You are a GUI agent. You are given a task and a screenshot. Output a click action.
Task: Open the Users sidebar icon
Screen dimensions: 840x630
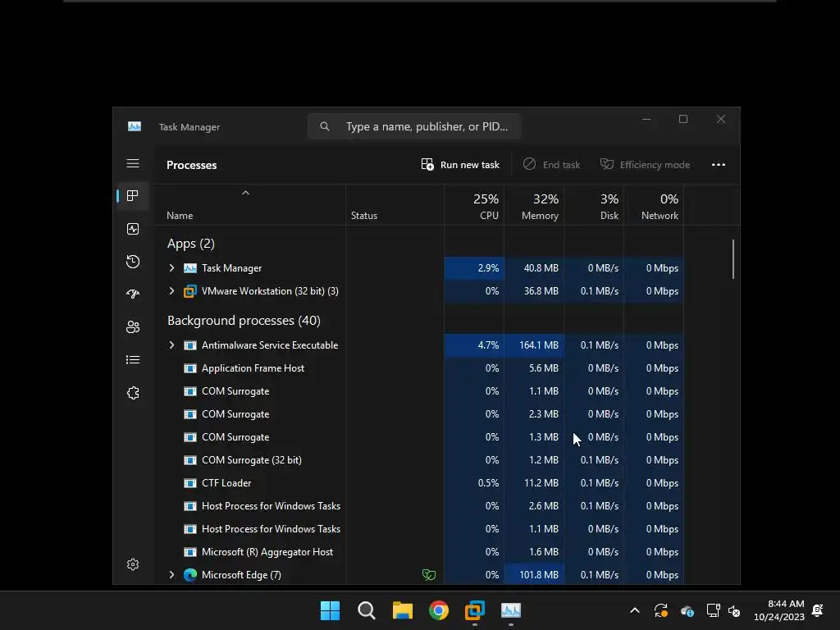(x=133, y=327)
